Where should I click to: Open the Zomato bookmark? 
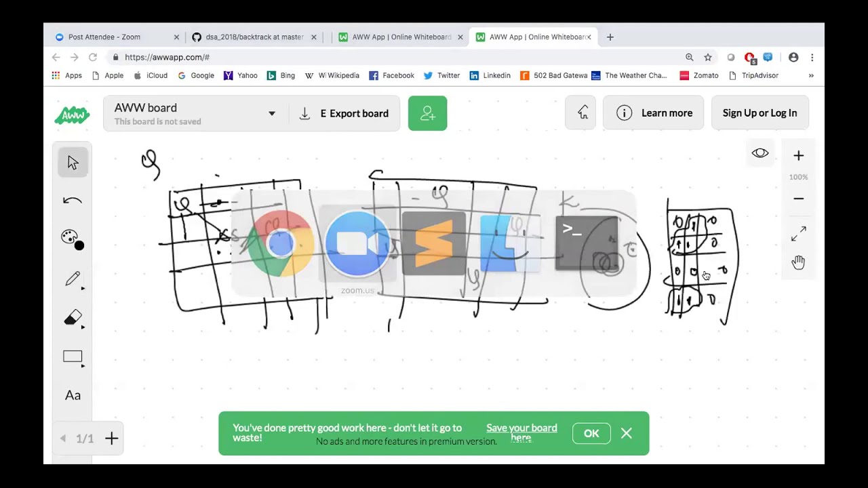(x=698, y=76)
